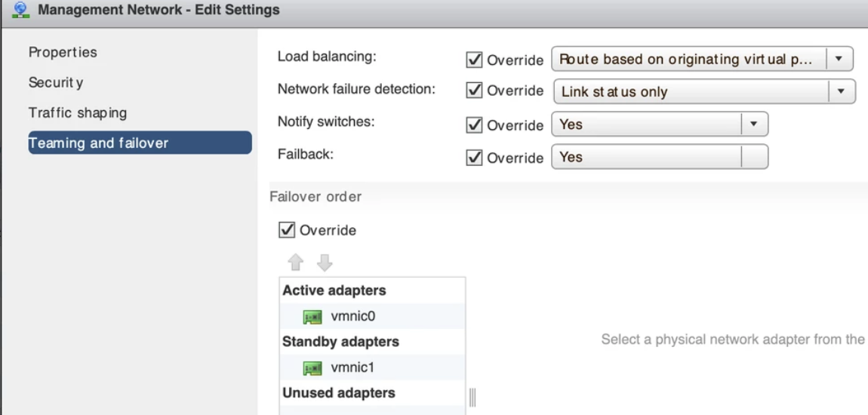868x415 pixels.
Task: Uncheck the Failover order Override checkbox
Action: point(287,230)
